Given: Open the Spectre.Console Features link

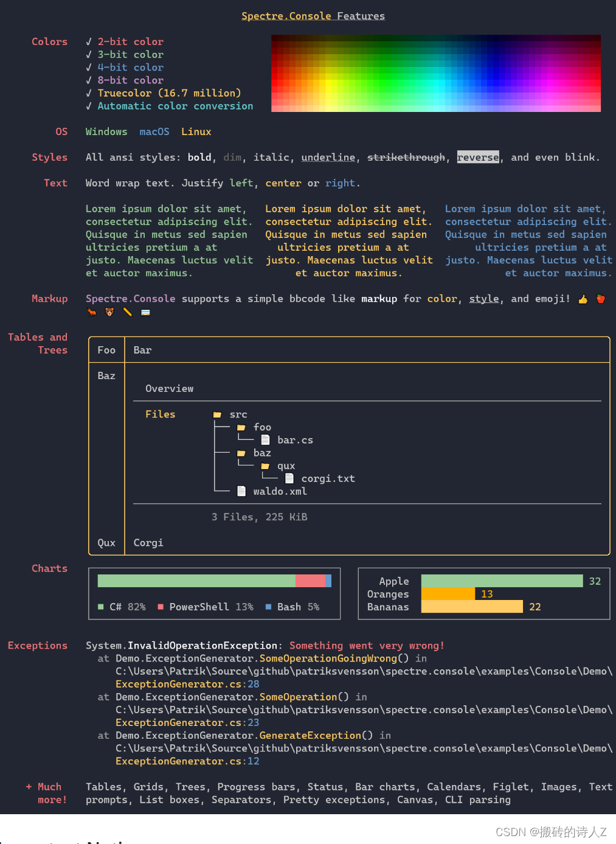Looking at the screenshot, I should pyautogui.click(x=313, y=15).
